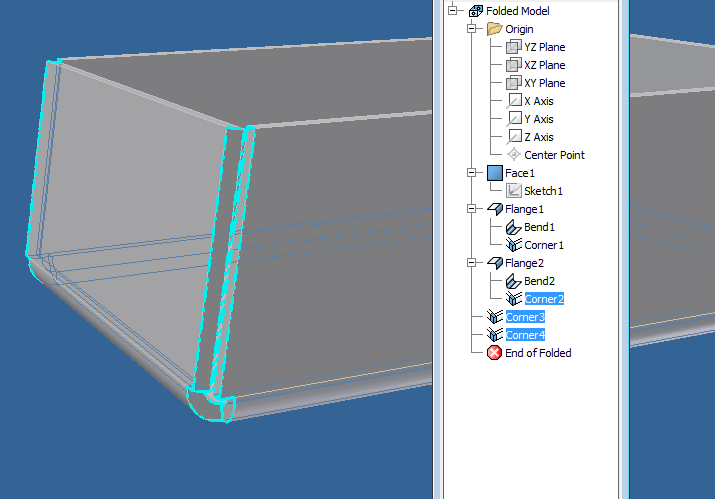
Task: Click the Flange1 feature icon
Action: [495, 209]
